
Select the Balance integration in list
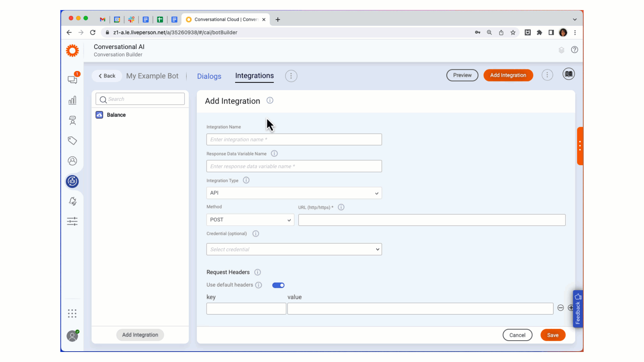click(x=140, y=115)
